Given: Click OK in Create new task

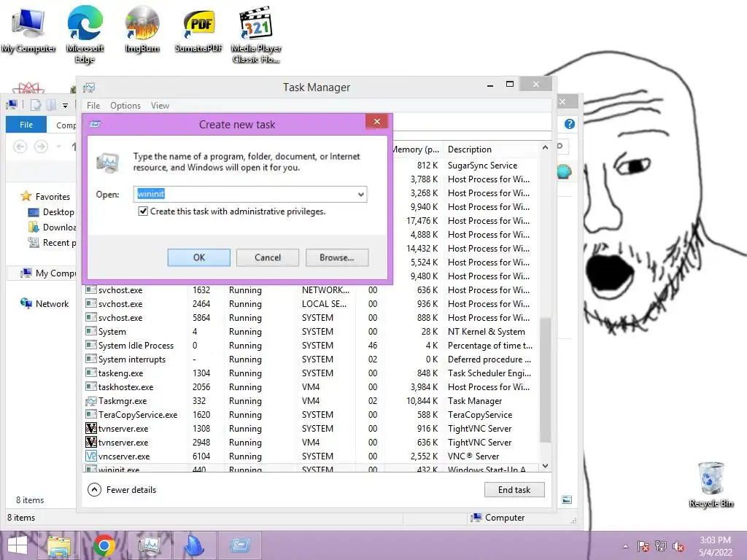Looking at the screenshot, I should [x=198, y=257].
